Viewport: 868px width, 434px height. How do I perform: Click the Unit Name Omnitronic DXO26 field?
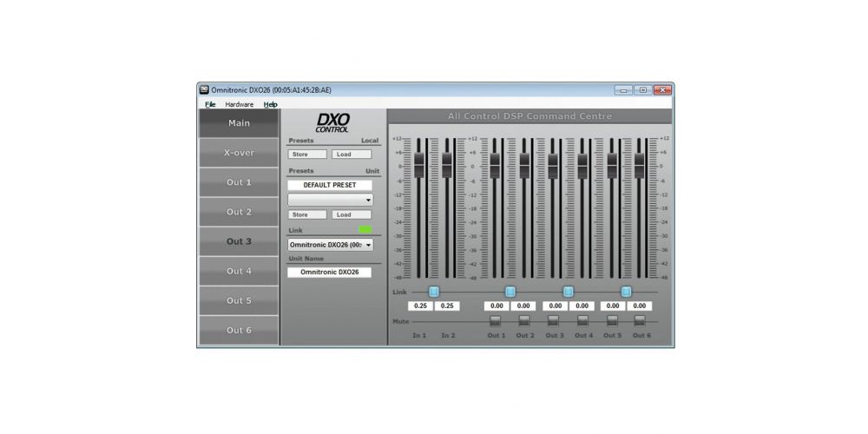click(x=330, y=273)
